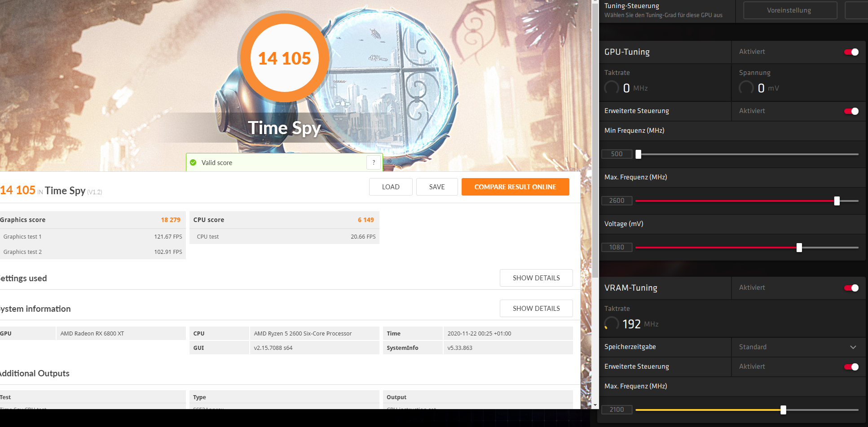
Task: Click the Time value 2020-11-22 00:25 +01:00
Action: click(479, 334)
